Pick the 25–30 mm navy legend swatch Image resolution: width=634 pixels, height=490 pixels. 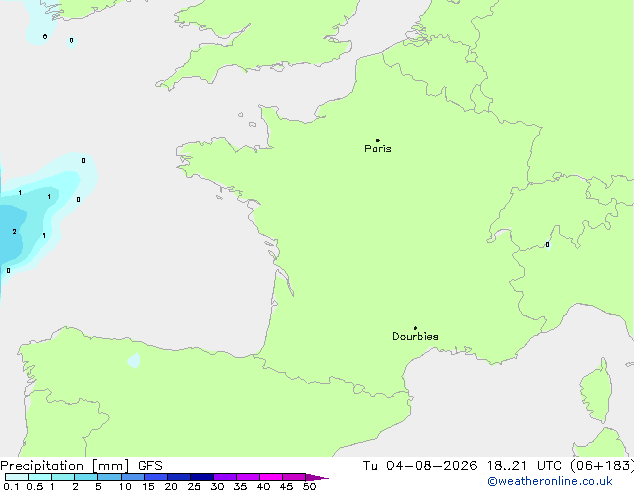coord(202,477)
